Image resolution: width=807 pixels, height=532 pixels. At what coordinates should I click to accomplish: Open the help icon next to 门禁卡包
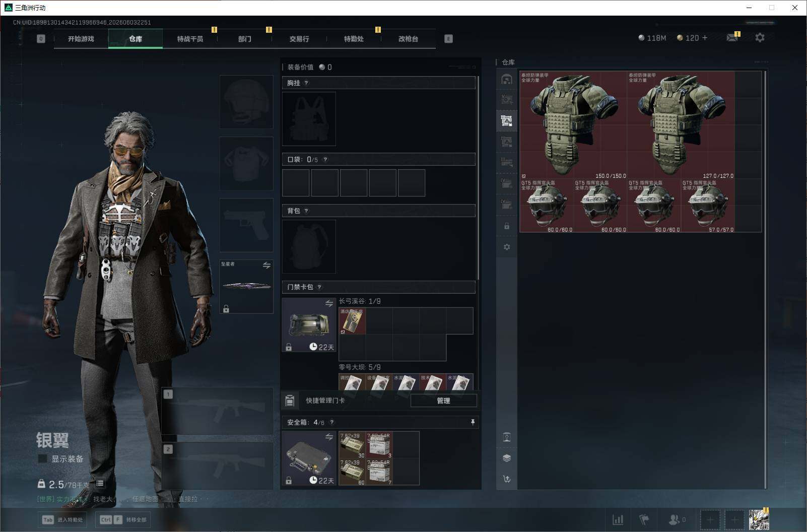point(319,287)
